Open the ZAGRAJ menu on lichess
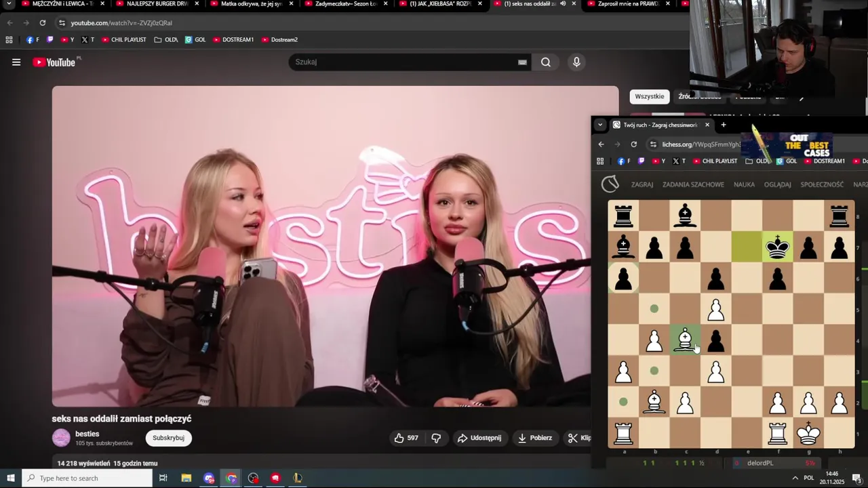The height and width of the screenshot is (488, 868). tap(642, 184)
